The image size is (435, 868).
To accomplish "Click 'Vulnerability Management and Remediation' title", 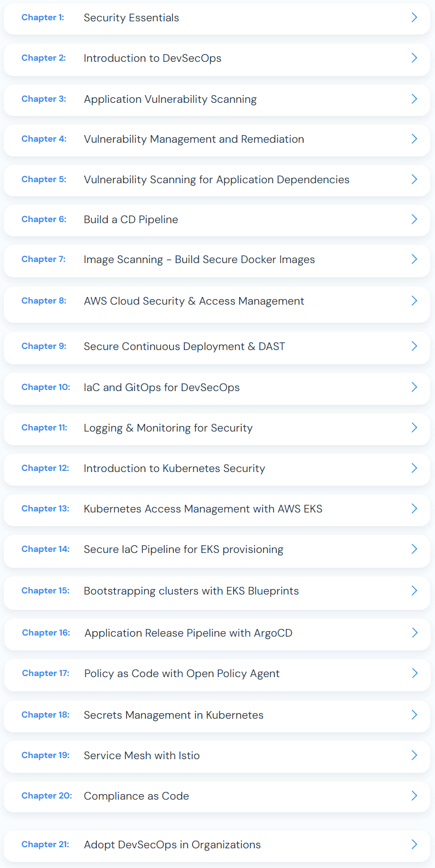I will tap(194, 139).
